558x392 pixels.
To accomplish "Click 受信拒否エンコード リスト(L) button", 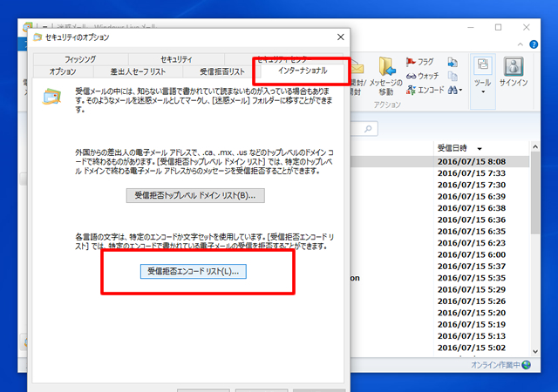I will [x=194, y=272].
